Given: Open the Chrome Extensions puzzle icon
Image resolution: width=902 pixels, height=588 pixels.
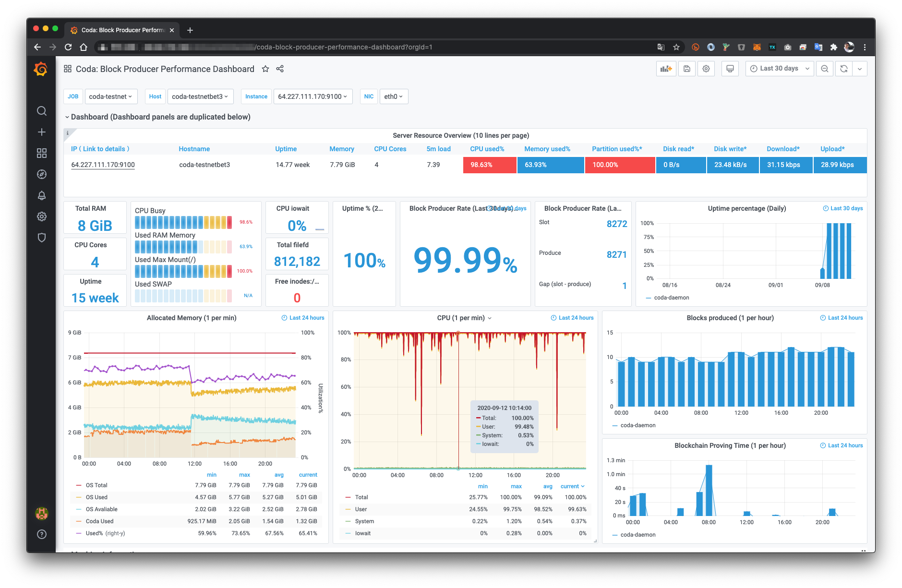Looking at the screenshot, I should pos(833,47).
